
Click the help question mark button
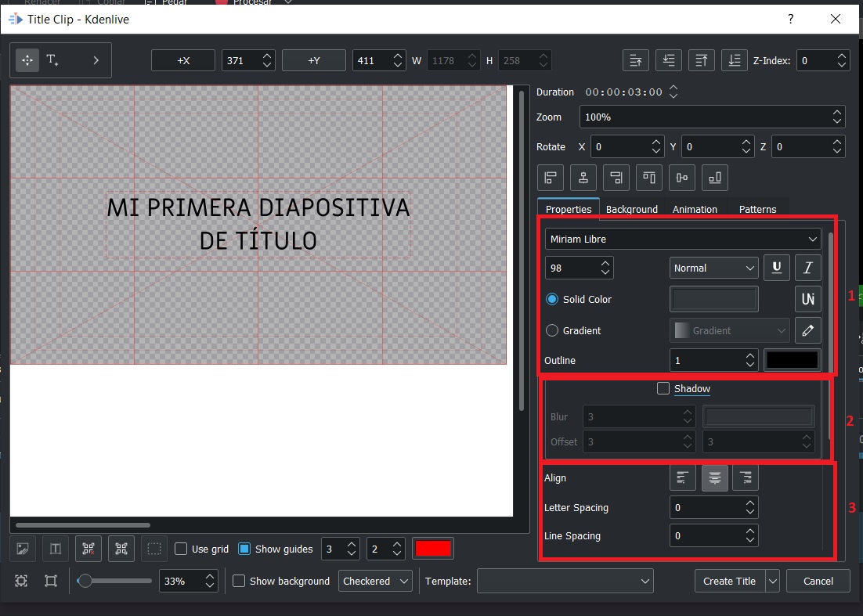pyautogui.click(x=790, y=20)
